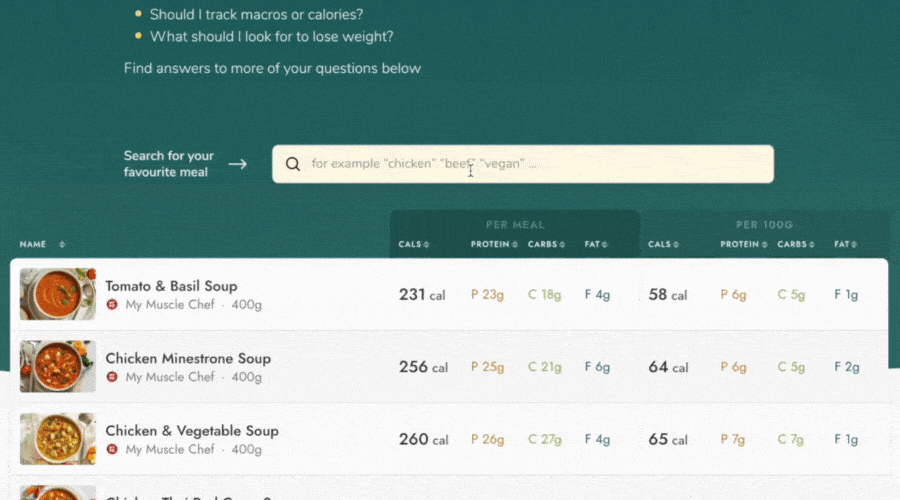Click the NAME column header

coord(33,245)
